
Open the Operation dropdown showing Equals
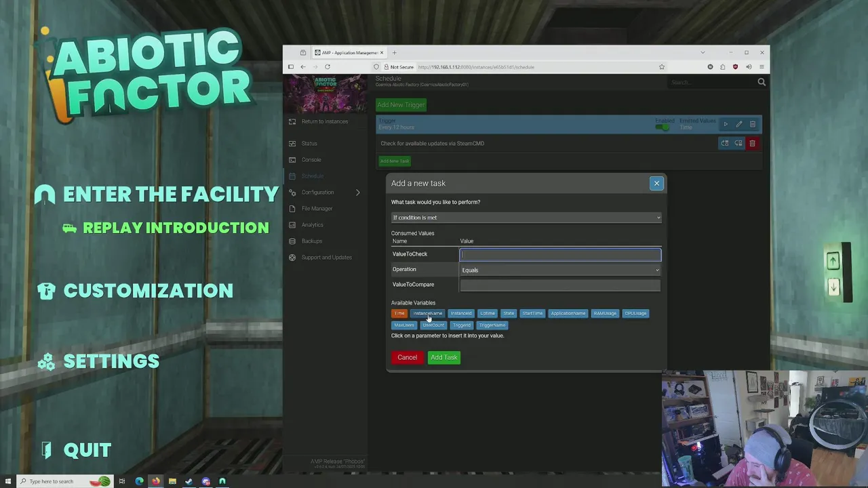tap(560, 270)
